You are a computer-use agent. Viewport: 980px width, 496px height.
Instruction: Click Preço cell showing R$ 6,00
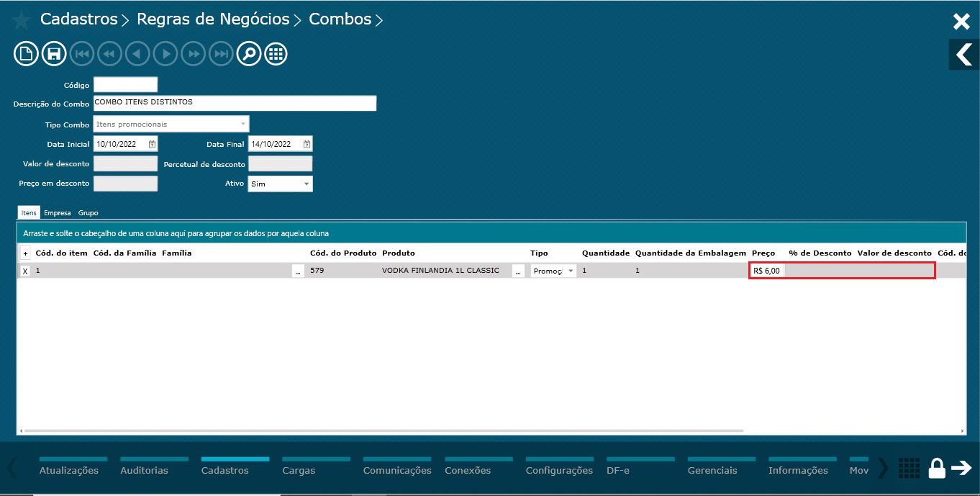(x=767, y=271)
